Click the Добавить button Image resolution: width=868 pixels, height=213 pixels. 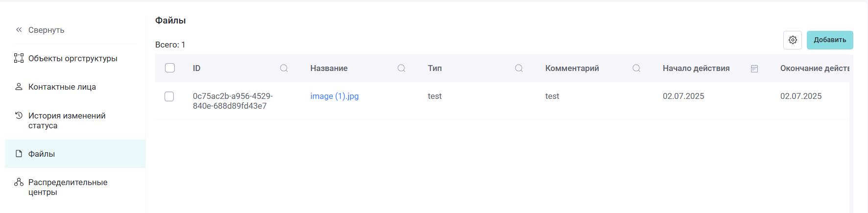pyautogui.click(x=830, y=40)
